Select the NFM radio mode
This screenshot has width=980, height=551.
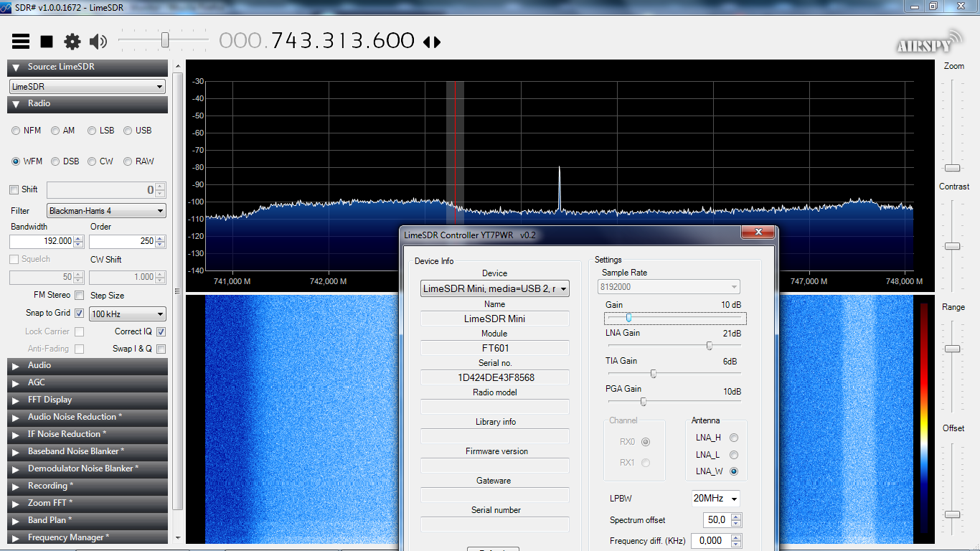tap(16, 131)
